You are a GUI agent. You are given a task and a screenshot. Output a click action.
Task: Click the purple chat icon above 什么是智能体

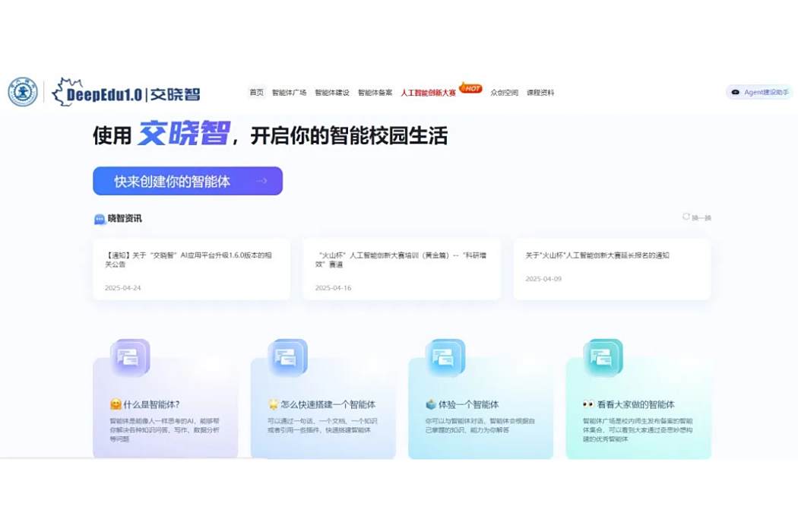click(x=130, y=357)
